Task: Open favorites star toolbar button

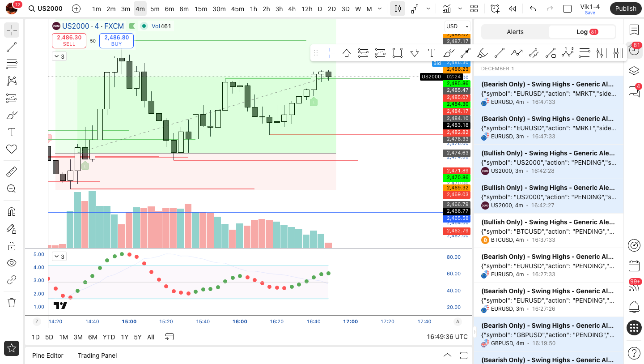Action: coord(12,348)
